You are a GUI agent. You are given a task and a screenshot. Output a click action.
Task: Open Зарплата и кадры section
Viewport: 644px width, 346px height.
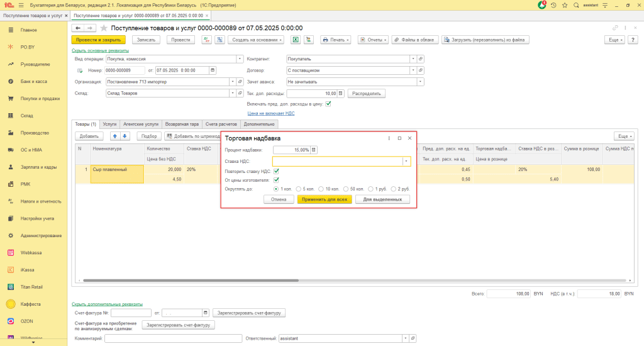click(x=38, y=167)
